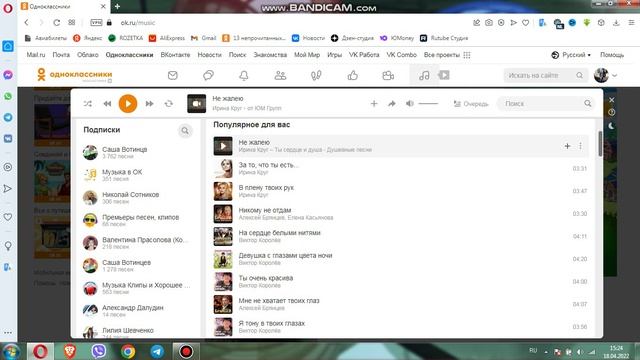The image size is (640, 360).
Task: Open Windows Start button
Action: (x=10, y=351)
